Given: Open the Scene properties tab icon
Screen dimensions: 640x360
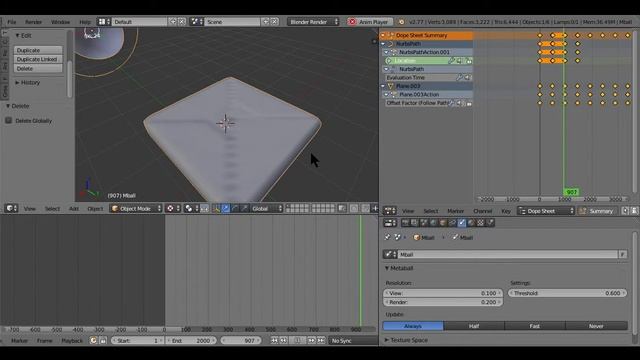Looking at the screenshot, I should point(424,223).
